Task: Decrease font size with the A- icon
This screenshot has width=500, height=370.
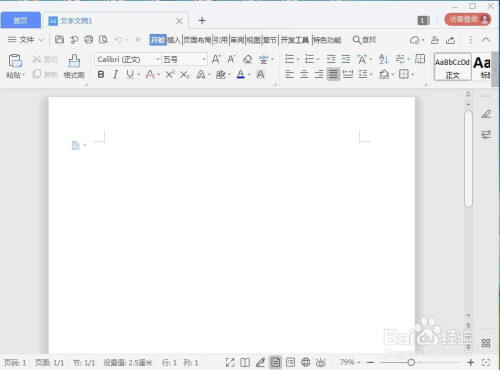Action: tap(231, 59)
